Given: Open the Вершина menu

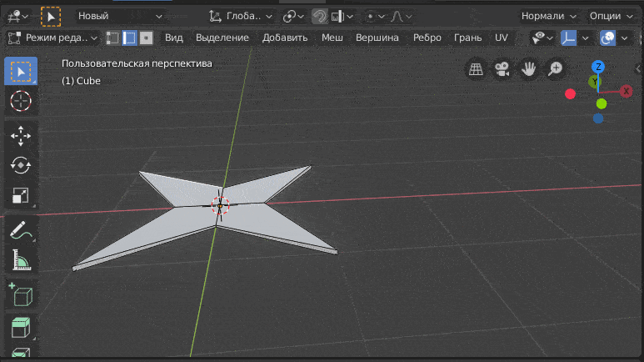Looking at the screenshot, I should click(377, 38).
